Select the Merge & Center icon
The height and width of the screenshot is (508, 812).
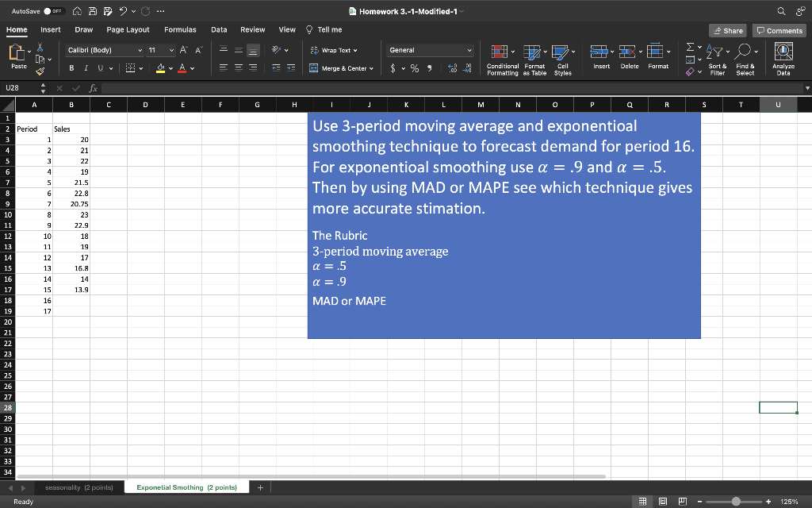tap(313, 68)
